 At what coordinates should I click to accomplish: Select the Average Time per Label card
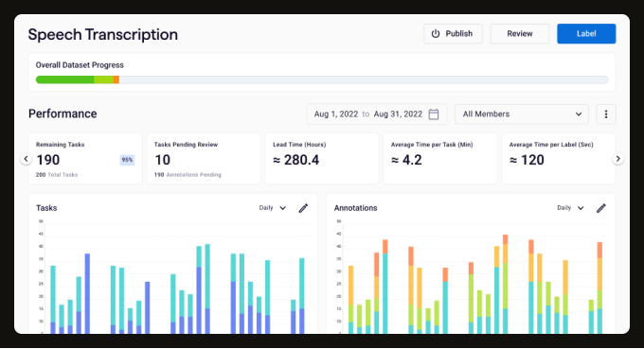pyautogui.click(x=559, y=158)
